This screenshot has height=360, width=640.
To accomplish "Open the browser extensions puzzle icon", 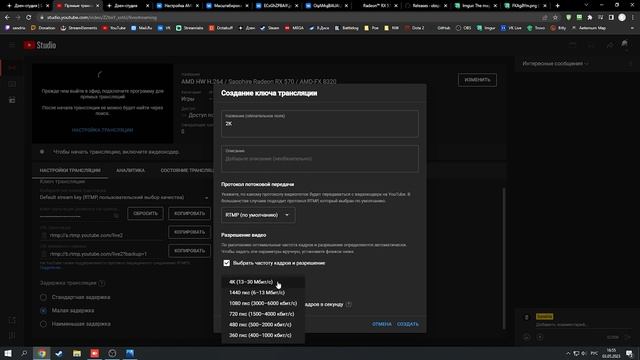I will click(590, 18).
